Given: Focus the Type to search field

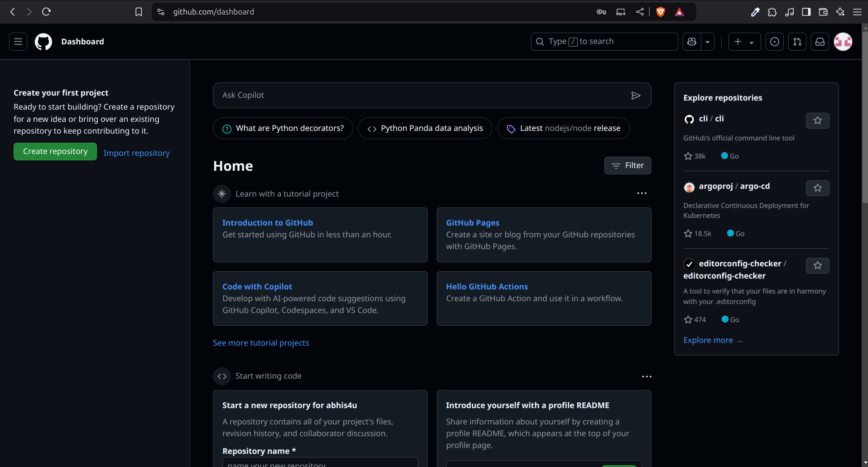Looking at the screenshot, I should click(x=604, y=42).
